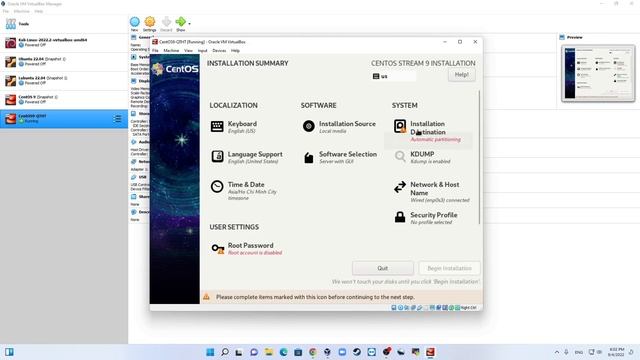This screenshot has width=640, height=360.
Task: Open the Machine menu of the VM window
Action: (x=171, y=51)
